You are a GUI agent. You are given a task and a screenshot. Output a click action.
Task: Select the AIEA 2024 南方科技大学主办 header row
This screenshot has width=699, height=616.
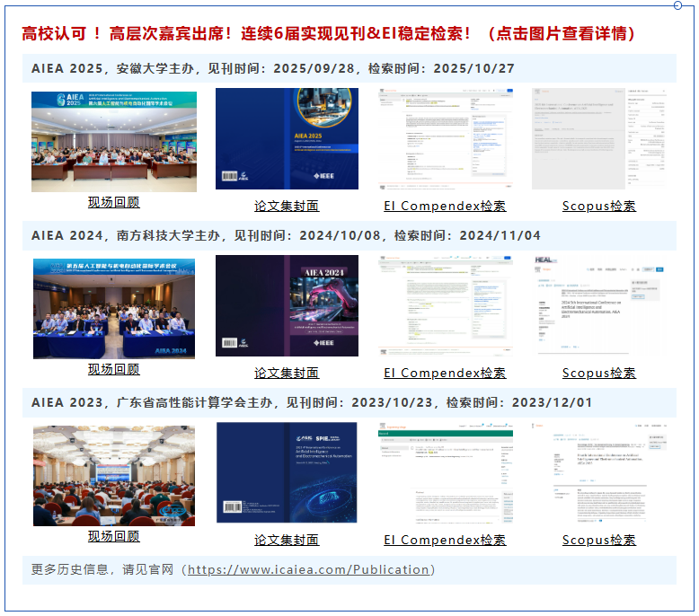click(x=349, y=235)
